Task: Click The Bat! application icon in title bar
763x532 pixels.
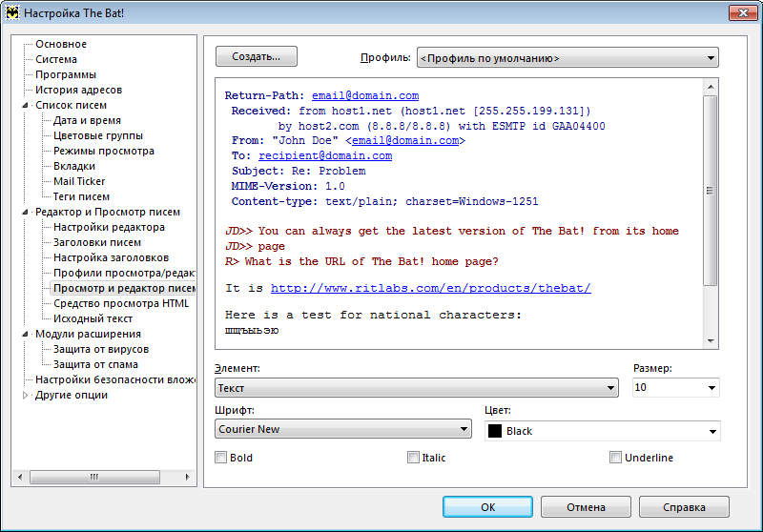Action: (x=12, y=12)
